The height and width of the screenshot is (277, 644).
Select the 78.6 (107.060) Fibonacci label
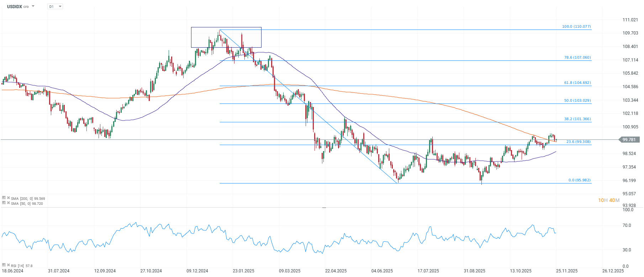[x=577, y=58]
